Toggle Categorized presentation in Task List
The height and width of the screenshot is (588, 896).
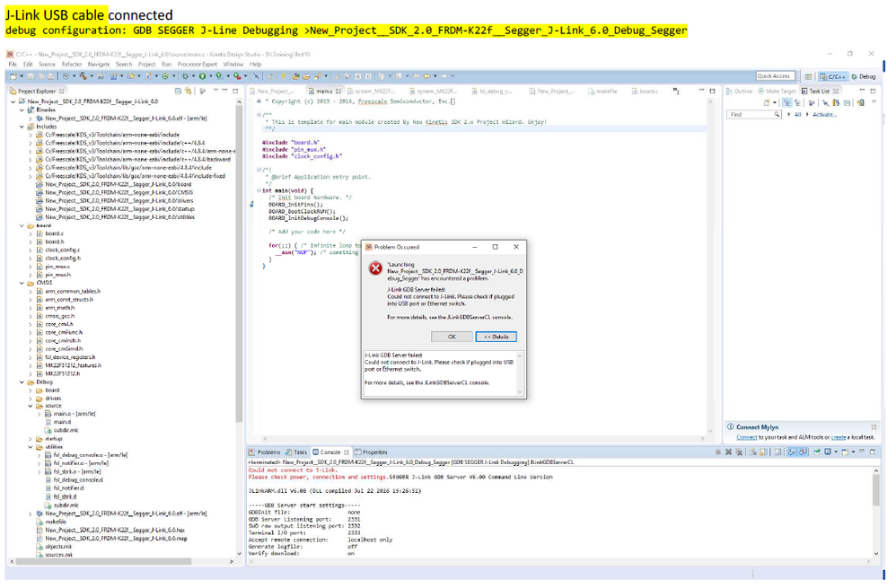787,103
